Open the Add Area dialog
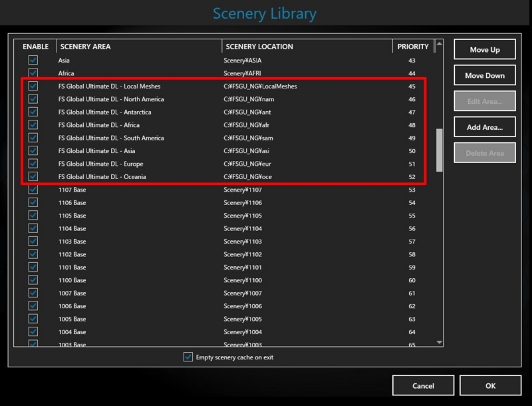The image size is (532, 406). pyautogui.click(x=485, y=127)
